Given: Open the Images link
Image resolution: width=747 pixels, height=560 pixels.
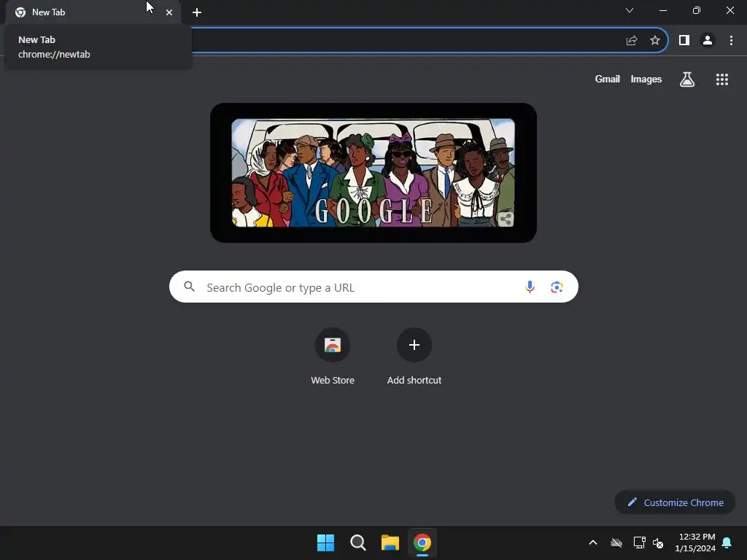Looking at the screenshot, I should pos(646,79).
